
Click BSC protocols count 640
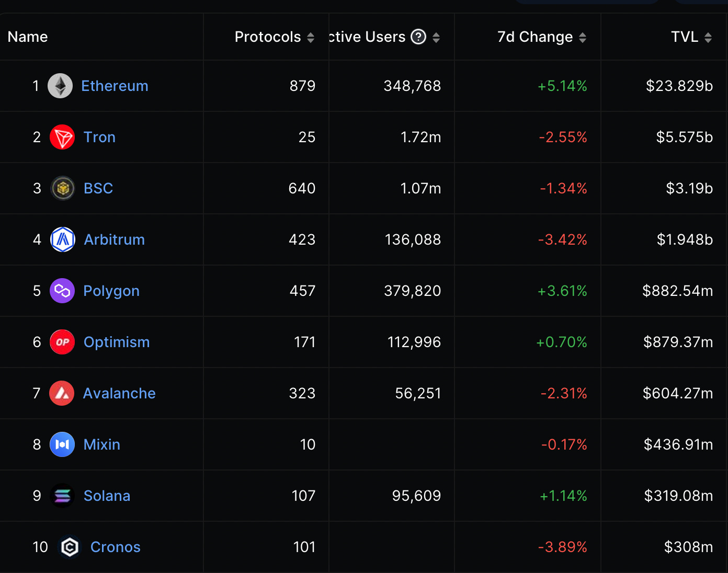click(x=302, y=188)
